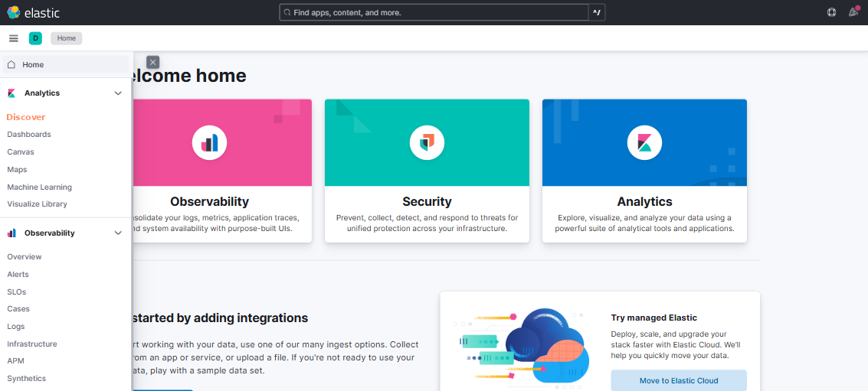Open the help menu icon

click(x=831, y=12)
